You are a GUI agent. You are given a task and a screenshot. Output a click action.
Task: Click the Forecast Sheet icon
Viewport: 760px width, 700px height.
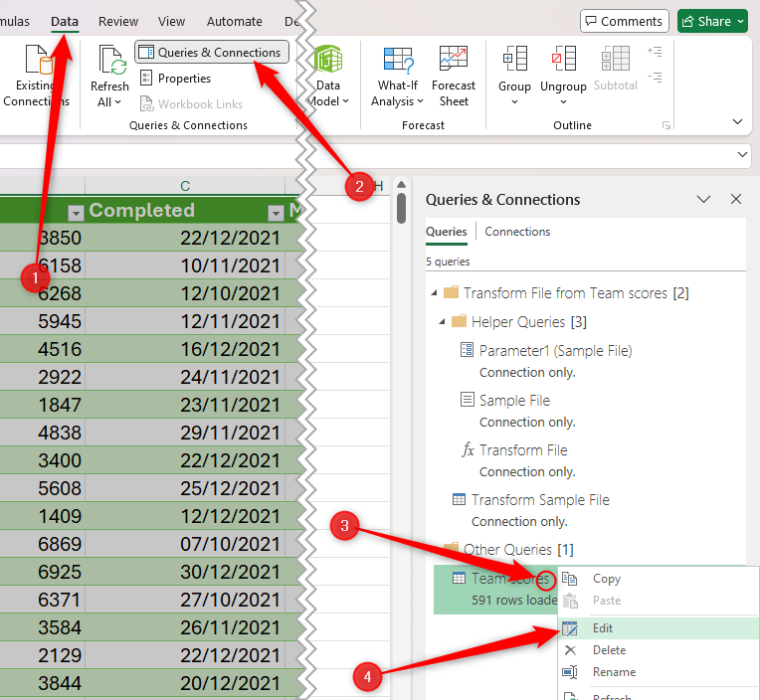point(454,65)
